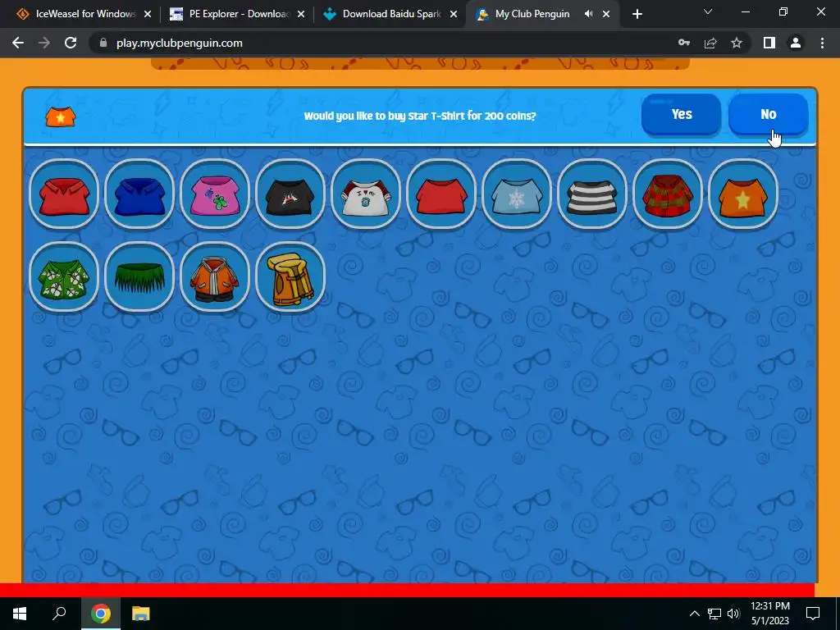Go back to the previous page
The width and height of the screenshot is (840, 630).
pos(18,43)
